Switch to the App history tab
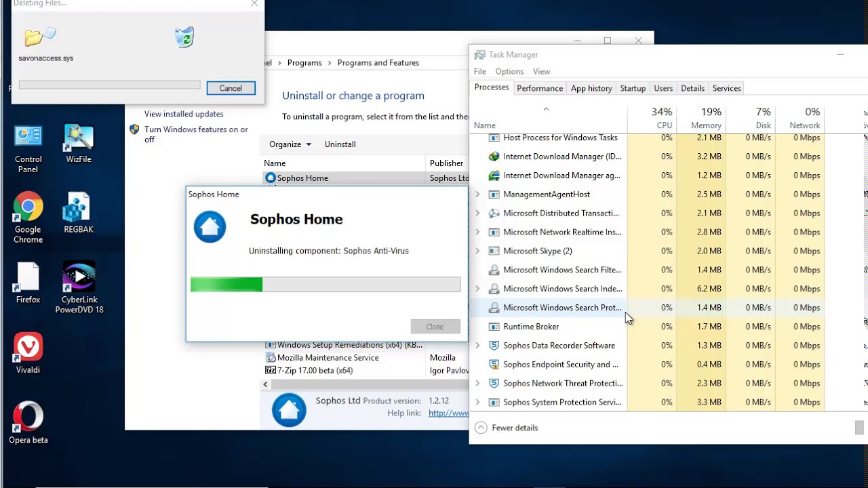868x488 pixels. [x=591, y=89]
